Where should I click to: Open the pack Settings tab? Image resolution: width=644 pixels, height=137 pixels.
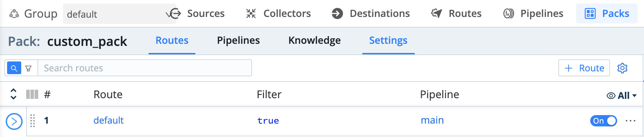click(388, 41)
